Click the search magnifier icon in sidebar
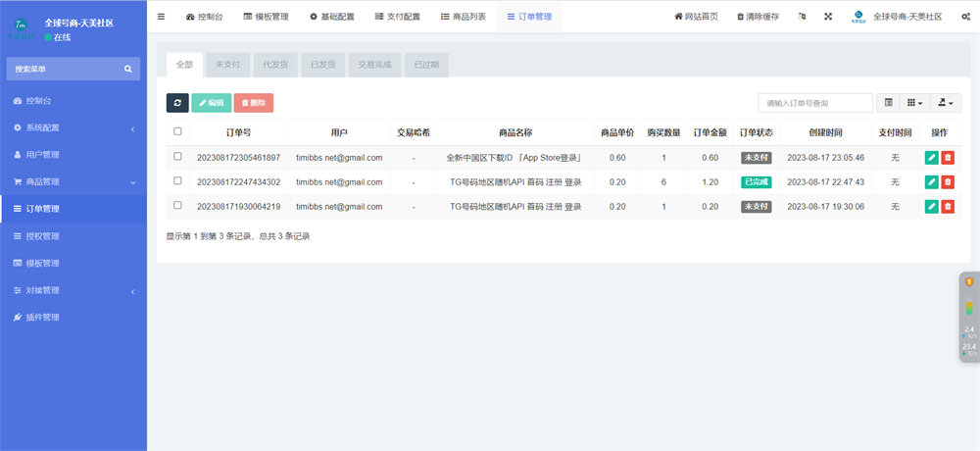The width and height of the screenshot is (980, 451). pyautogui.click(x=127, y=70)
